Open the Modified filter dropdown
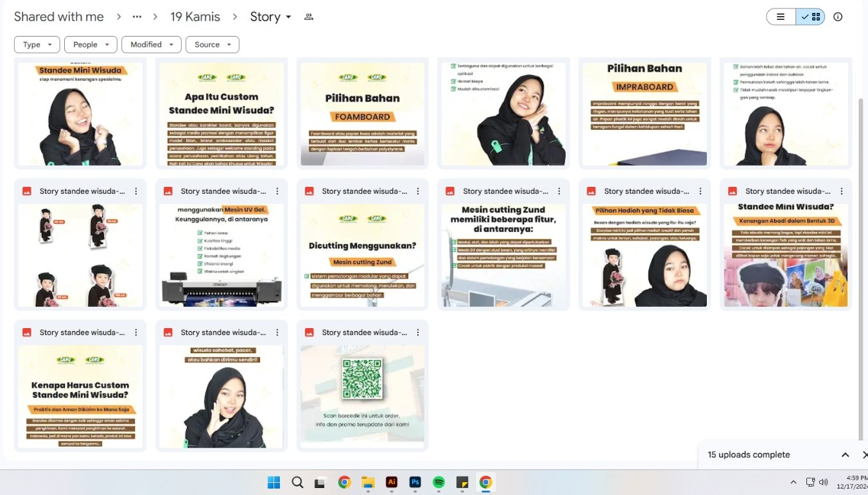This screenshot has width=868, height=495. 152,44
